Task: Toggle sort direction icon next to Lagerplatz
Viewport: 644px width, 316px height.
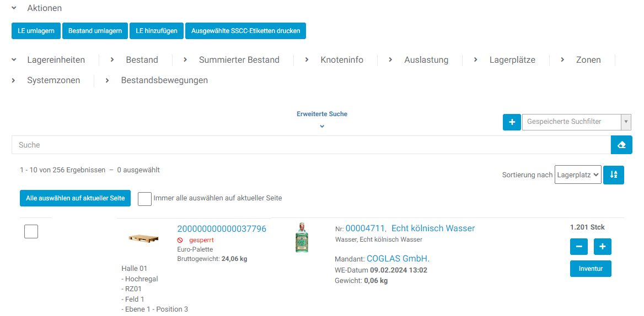Action: (614, 175)
